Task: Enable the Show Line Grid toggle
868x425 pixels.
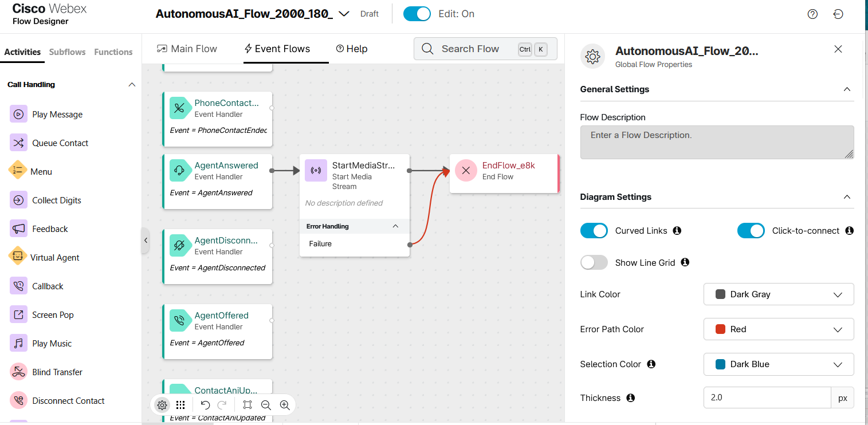Action: click(x=594, y=262)
